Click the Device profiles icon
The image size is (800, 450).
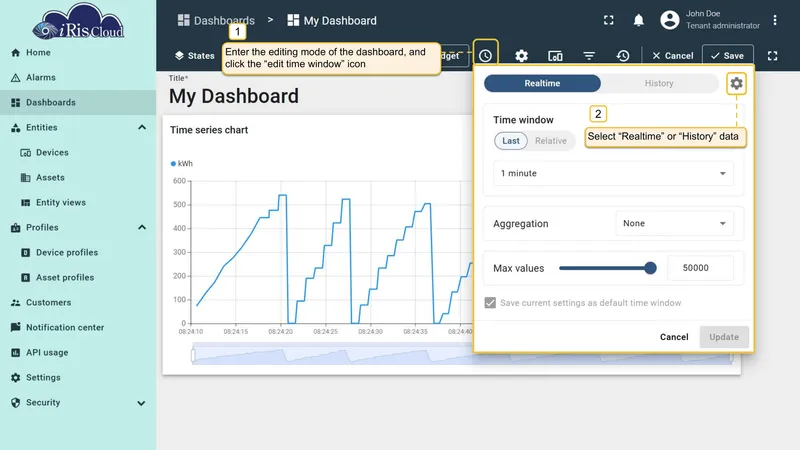point(26,253)
